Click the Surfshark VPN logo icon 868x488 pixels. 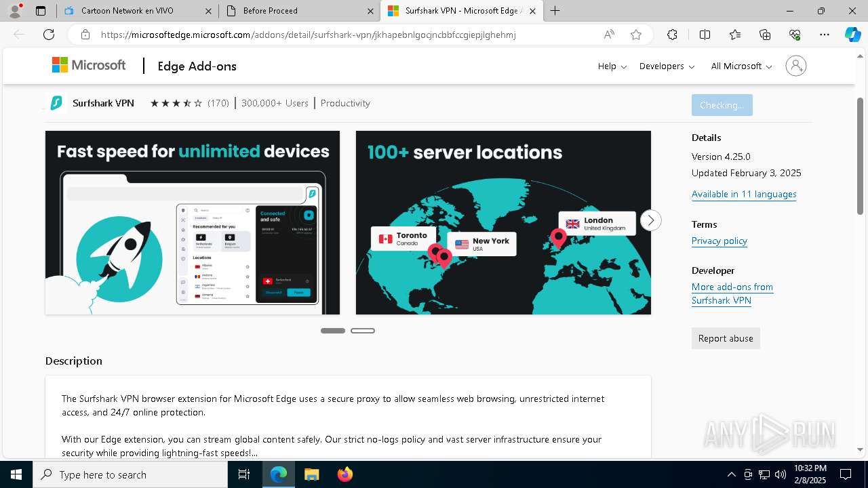click(56, 103)
